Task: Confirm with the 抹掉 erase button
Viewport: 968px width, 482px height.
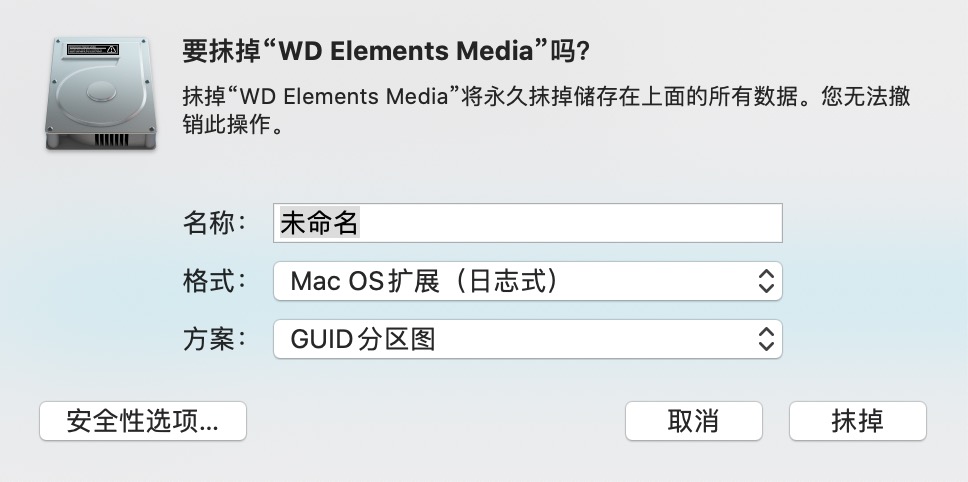Action: [857, 421]
